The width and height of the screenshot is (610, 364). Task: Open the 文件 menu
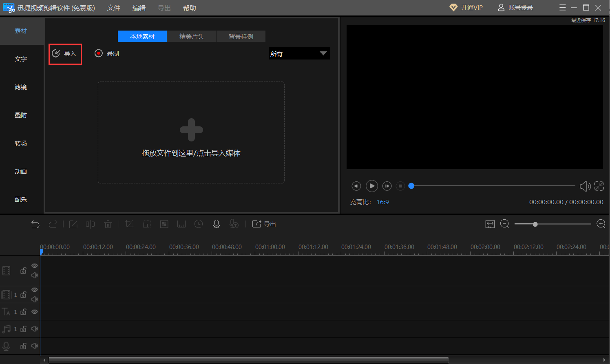114,8
